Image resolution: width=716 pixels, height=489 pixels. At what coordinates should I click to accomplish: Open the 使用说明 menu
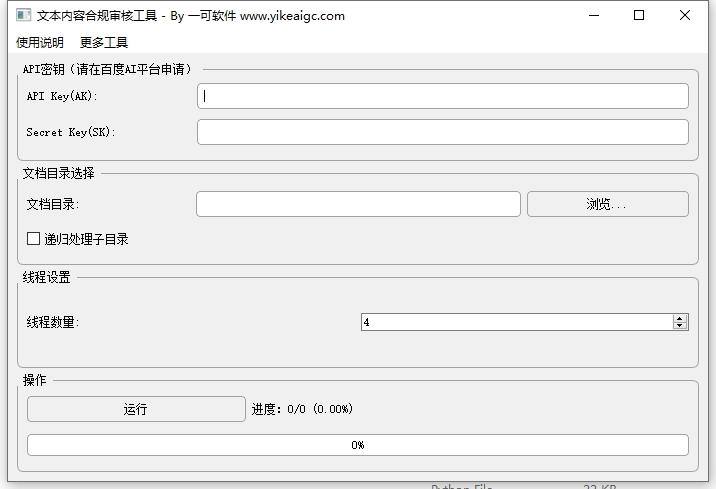(40, 42)
